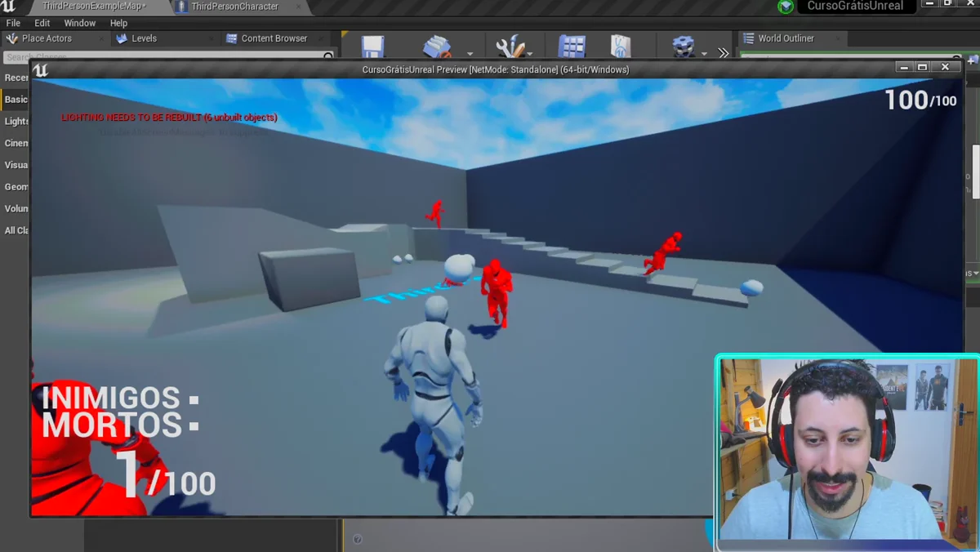980x552 pixels.
Task: Select the Basic category in Place Actors
Action: pos(16,100)
